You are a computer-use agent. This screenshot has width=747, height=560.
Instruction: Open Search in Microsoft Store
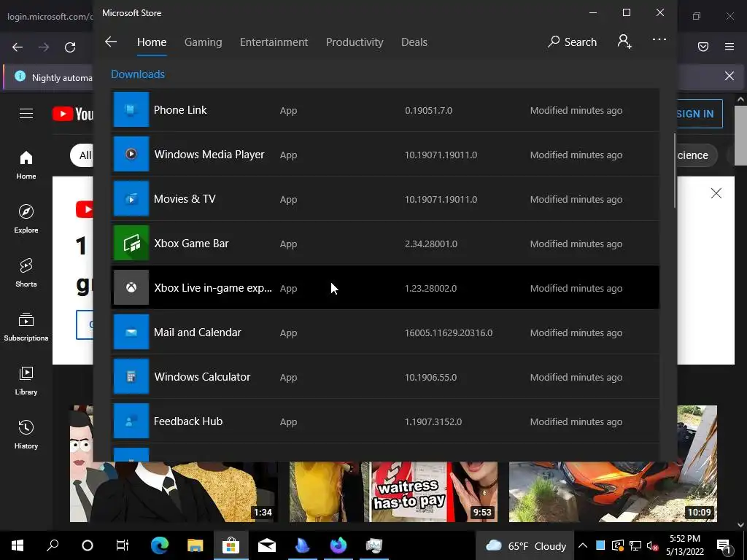click(x=572, y=42)
